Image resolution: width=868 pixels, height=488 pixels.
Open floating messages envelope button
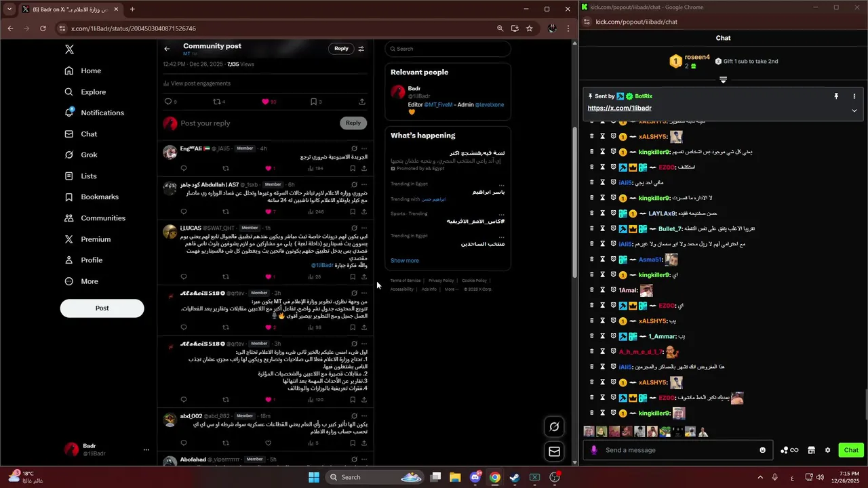(x=554, y=451)
